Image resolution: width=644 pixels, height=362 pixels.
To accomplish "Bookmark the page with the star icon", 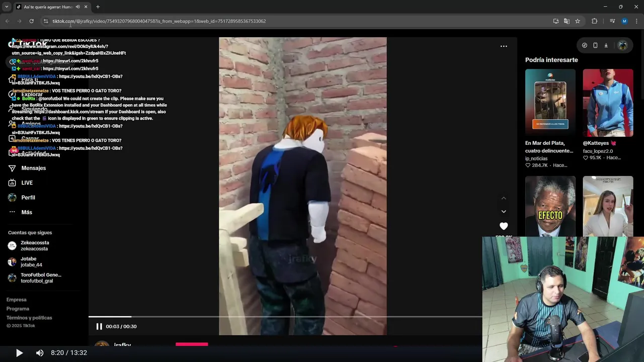I will click(x=578, y=21).
